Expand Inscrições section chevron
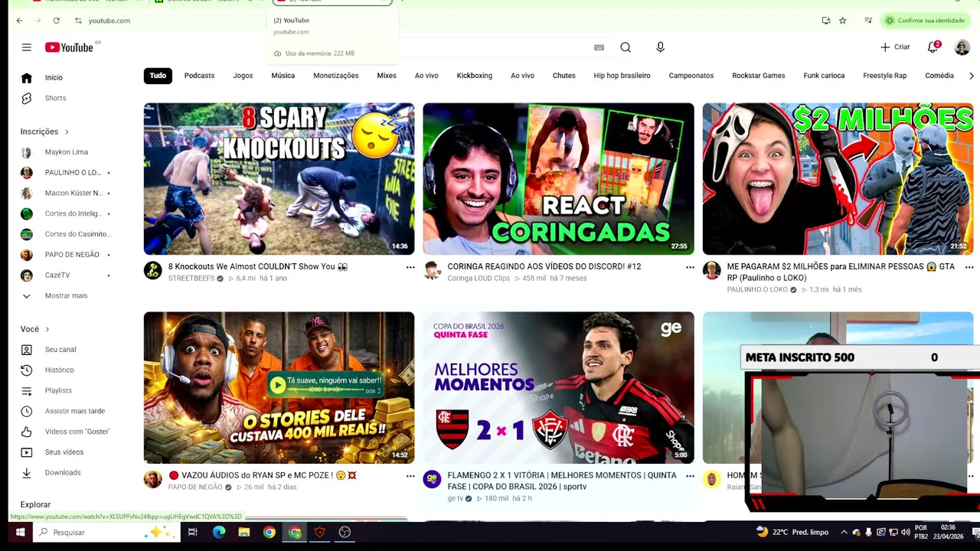The height and width of the screenshot is (551, 980). [x=67, y=132]
